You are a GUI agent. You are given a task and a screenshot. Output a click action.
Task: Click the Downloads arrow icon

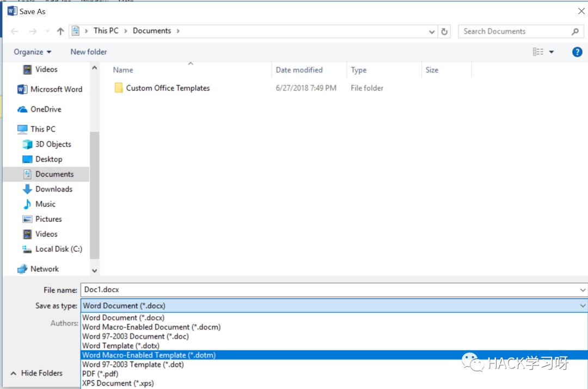[x=27, y=189]
